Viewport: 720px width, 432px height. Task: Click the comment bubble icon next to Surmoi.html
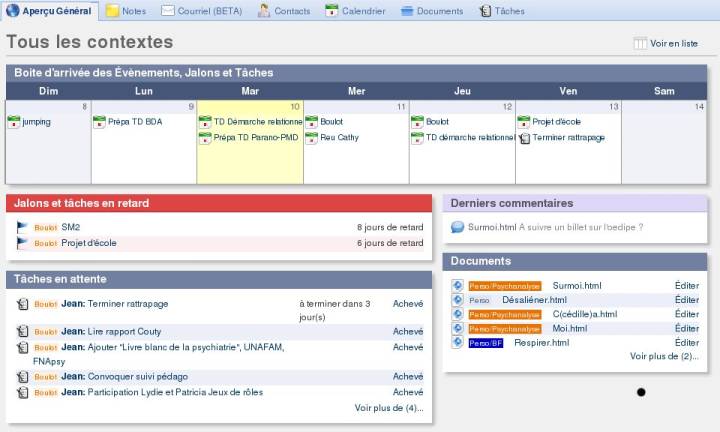point(457,227)
